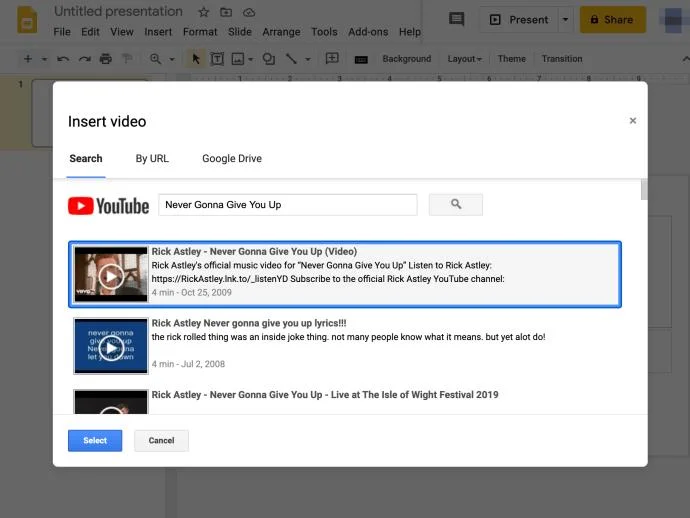
Task: Open the Tools menu
Action: 324,32
